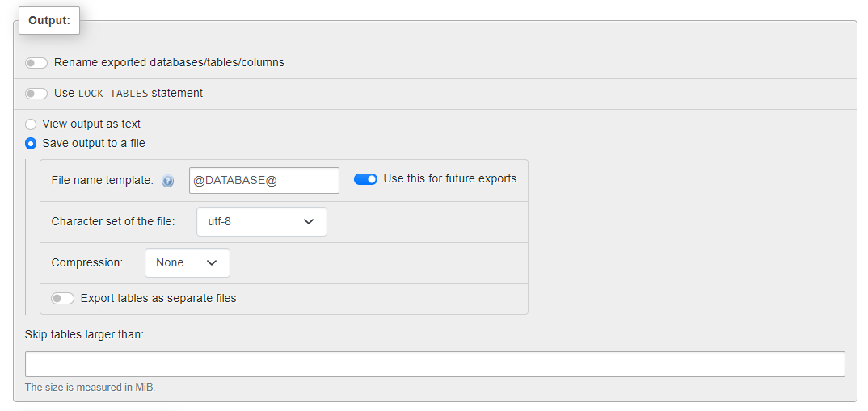The height and width of the screenshot is (411, 868).
Task: Toggle Export tables as separate files switch
Action: pos(62,299)
